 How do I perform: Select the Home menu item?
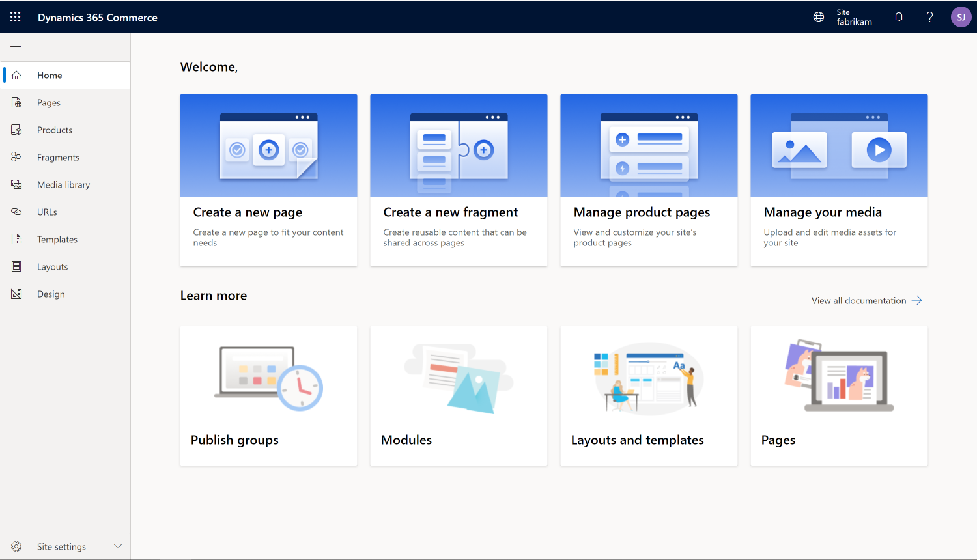point(50,75)
